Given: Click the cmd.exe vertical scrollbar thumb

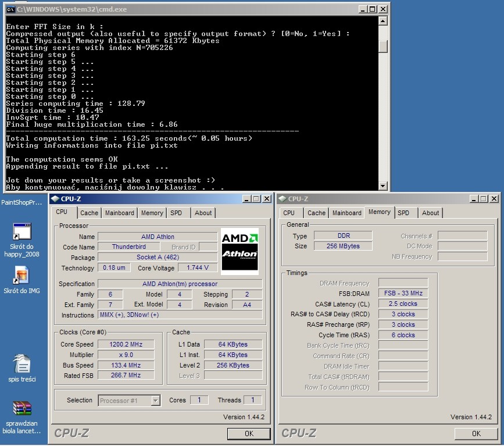Looking at the screenshot, I should 383,45.
